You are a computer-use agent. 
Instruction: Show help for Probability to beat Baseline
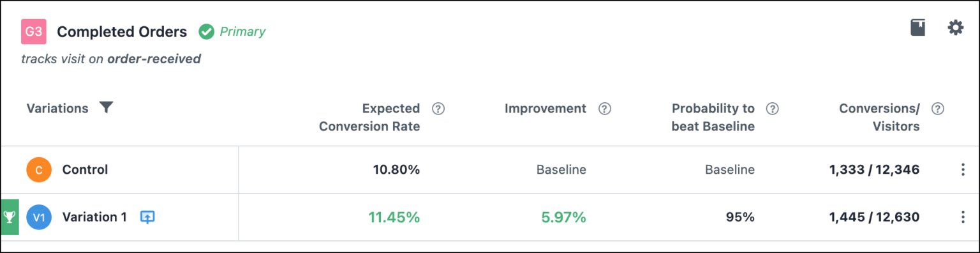point(773,109)
